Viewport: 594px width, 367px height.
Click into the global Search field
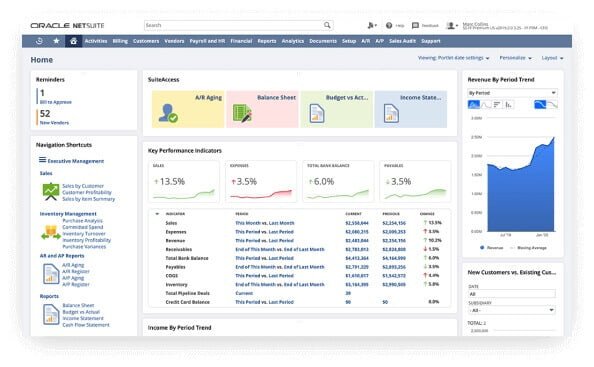(233, 25)
